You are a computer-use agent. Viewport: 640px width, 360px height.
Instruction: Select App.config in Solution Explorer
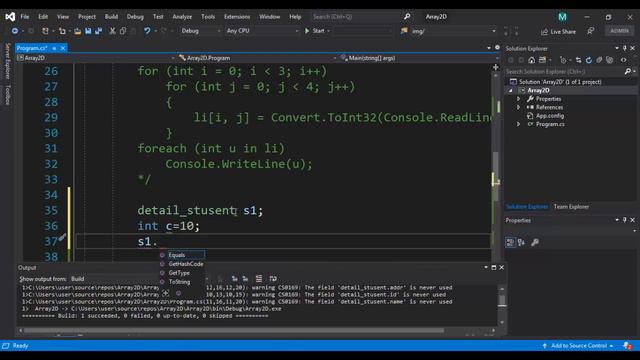550,116
